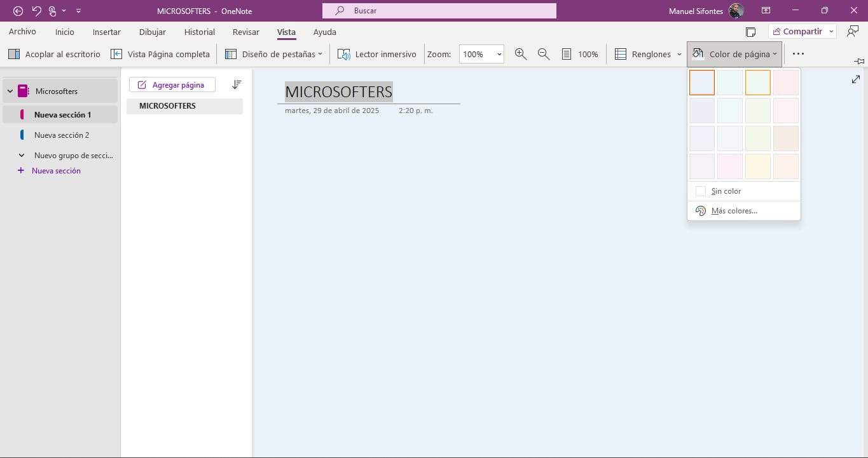This screenshot has height=458, width=868.
Task: Dock window with Acoplar al escritorio
Action: point(55,55)
